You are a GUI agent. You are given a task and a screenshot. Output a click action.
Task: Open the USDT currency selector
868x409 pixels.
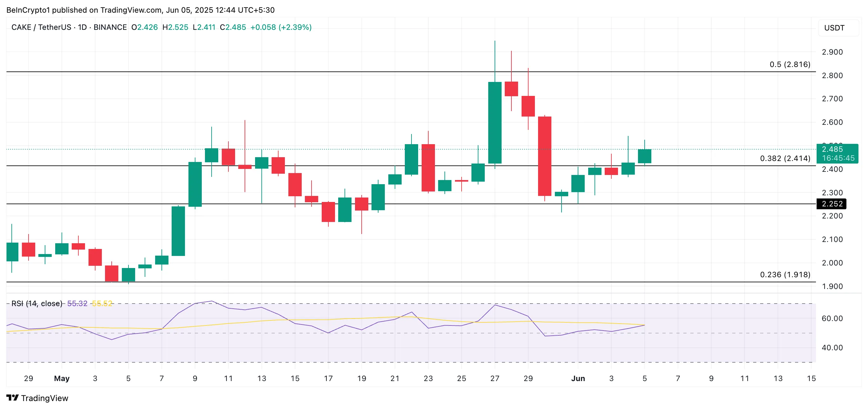[x=834, y=28]
